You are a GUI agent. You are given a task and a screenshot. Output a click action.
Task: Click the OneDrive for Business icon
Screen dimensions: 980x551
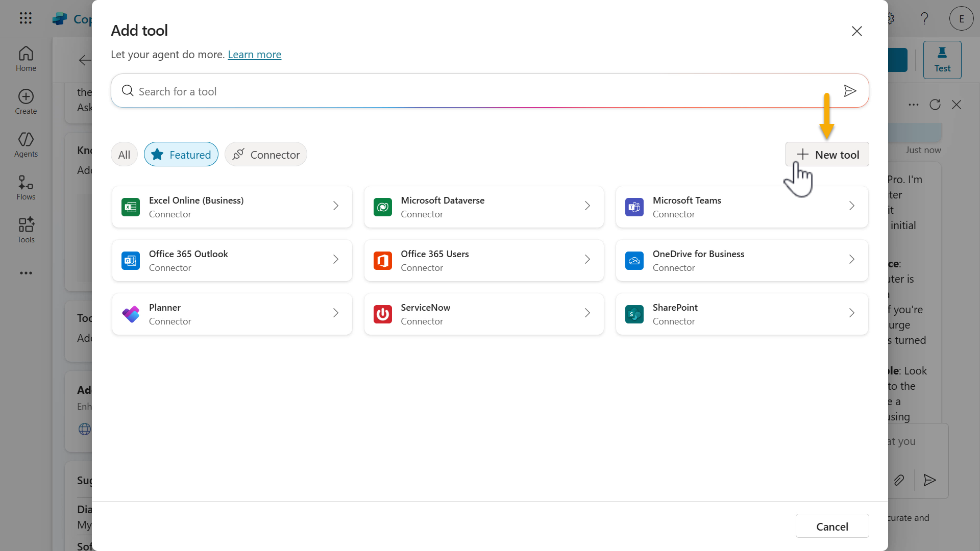[x=634, y=261]
